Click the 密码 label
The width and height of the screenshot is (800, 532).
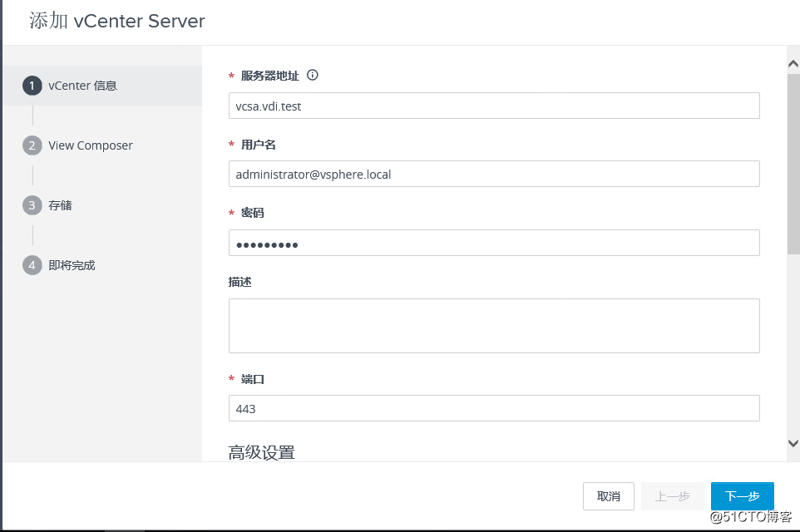point(253,213)
